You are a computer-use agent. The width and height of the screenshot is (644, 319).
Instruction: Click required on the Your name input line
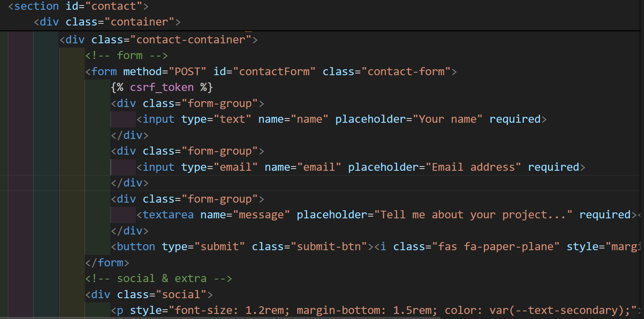click(x=515, y=119)
